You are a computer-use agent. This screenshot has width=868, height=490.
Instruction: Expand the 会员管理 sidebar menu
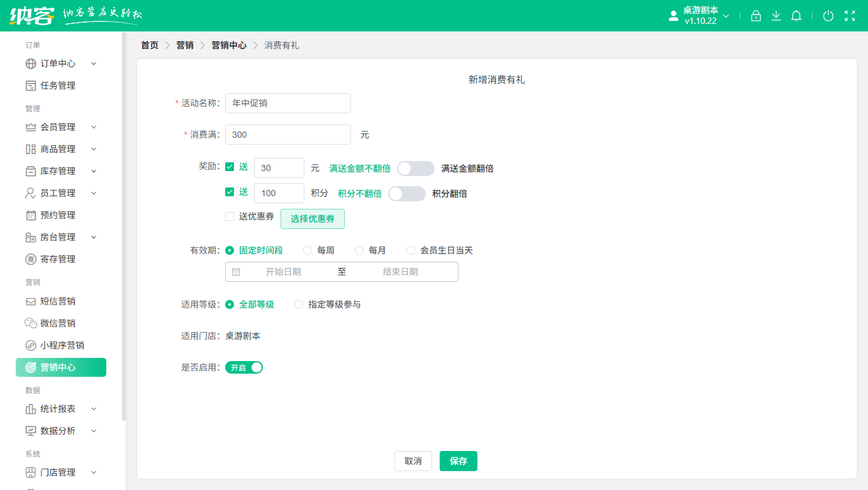[x=56, y=126]
